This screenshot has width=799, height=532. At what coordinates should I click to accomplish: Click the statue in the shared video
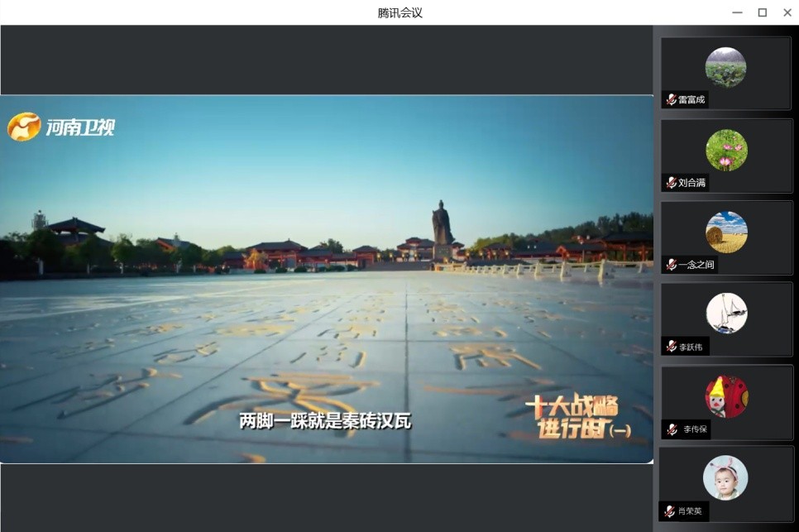(442, 228)
